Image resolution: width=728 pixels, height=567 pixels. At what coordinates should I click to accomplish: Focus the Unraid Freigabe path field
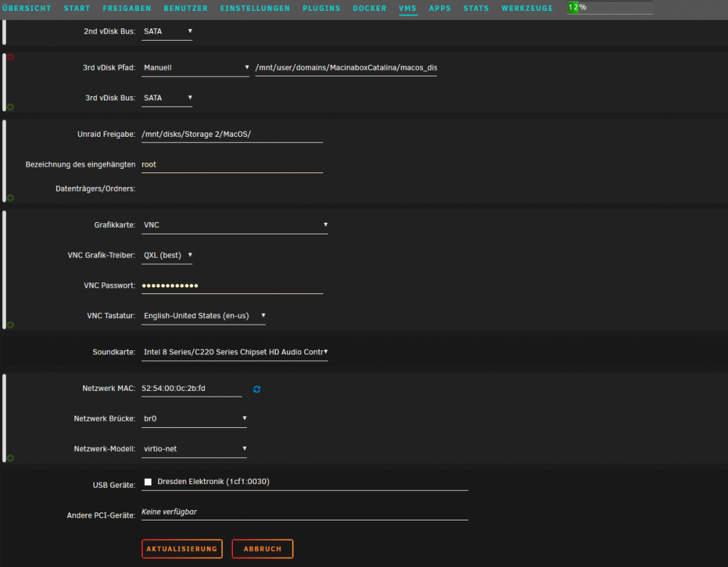[x=232, y=134]
